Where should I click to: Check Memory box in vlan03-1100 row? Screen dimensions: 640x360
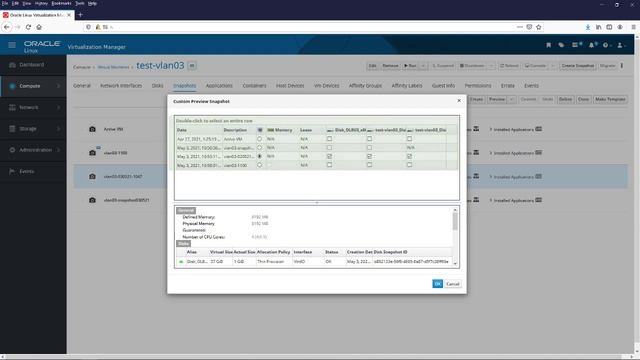[x=269, y=165]
